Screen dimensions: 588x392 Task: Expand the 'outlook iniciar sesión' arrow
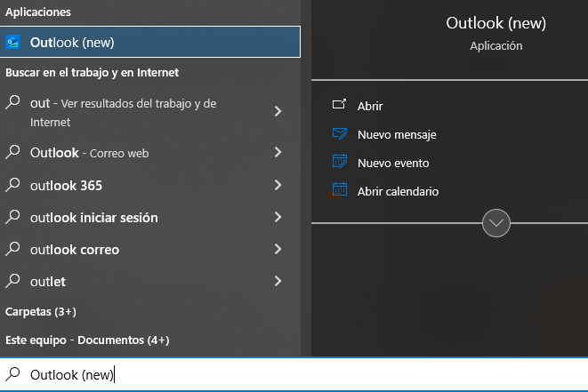[278, 217]
